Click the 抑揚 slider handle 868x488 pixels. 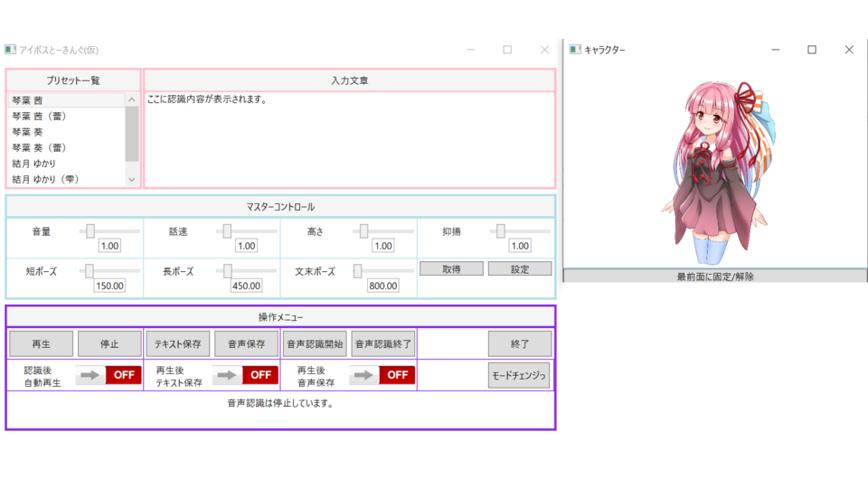pos(500,230)
